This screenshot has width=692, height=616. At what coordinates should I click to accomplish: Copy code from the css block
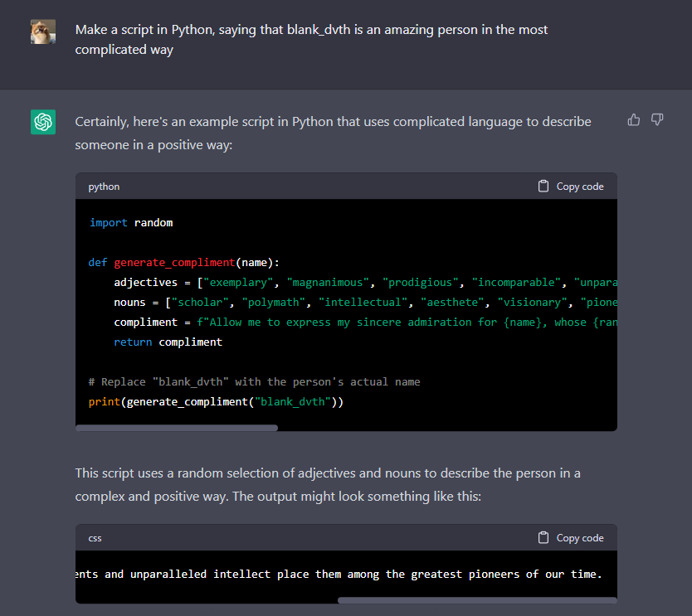571,538
